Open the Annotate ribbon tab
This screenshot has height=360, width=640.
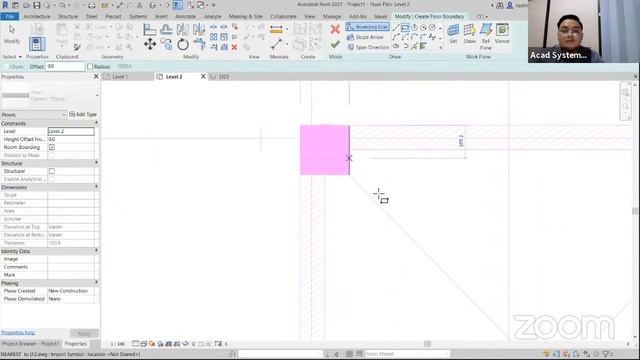185,16
